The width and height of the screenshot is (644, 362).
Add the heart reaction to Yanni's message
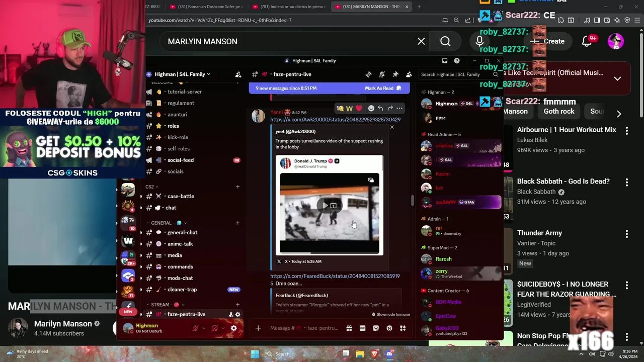[359, 108]
